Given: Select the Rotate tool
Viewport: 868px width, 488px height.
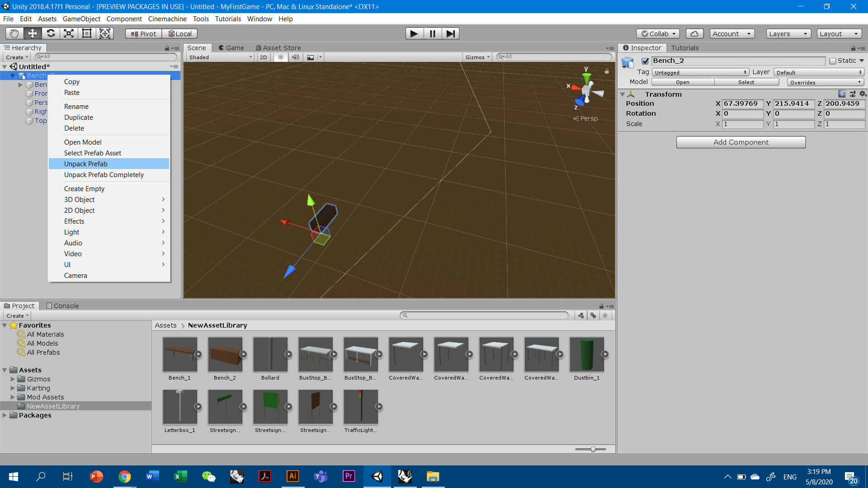Looking at the screenshot, I should click(x=51, y=33).
